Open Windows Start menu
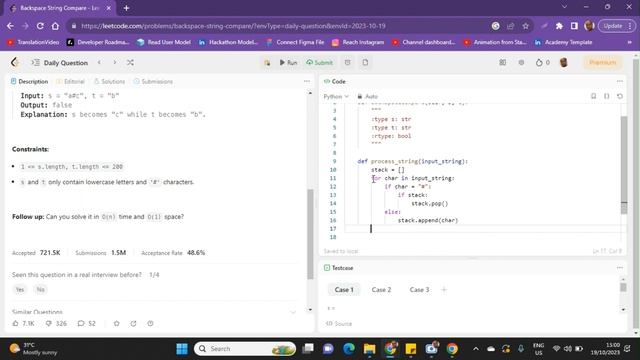 tap(182, 349)
